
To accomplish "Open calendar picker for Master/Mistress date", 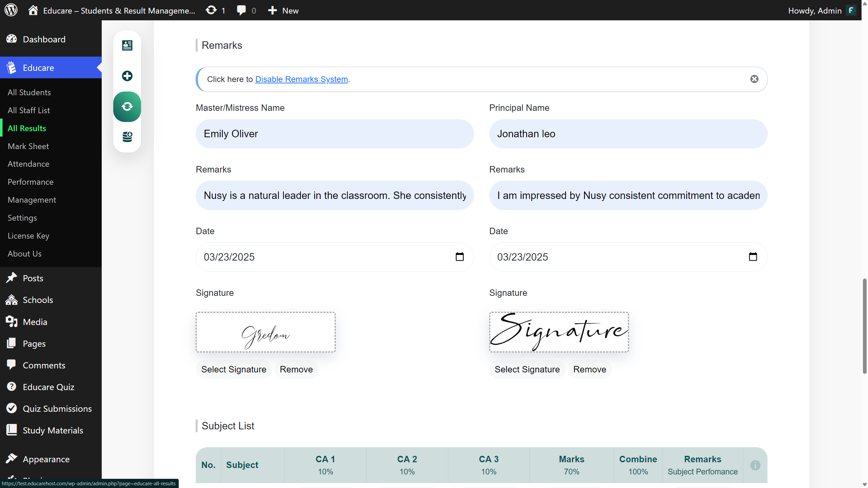I will tap(459, 257).
